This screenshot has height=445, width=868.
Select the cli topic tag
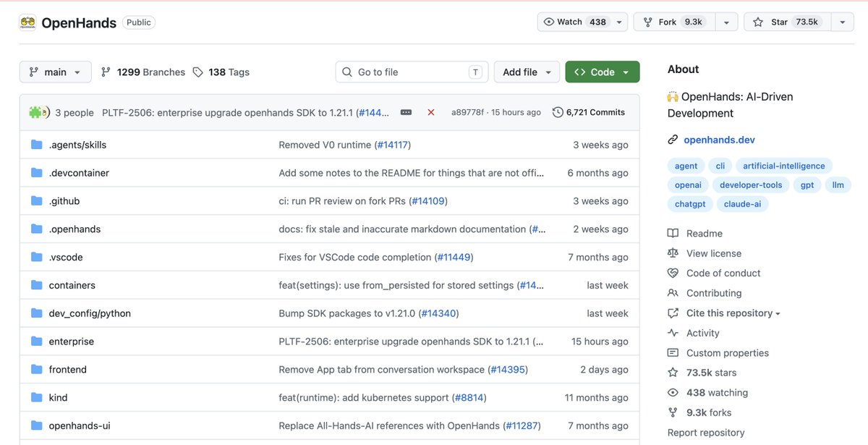pos(720,166)
